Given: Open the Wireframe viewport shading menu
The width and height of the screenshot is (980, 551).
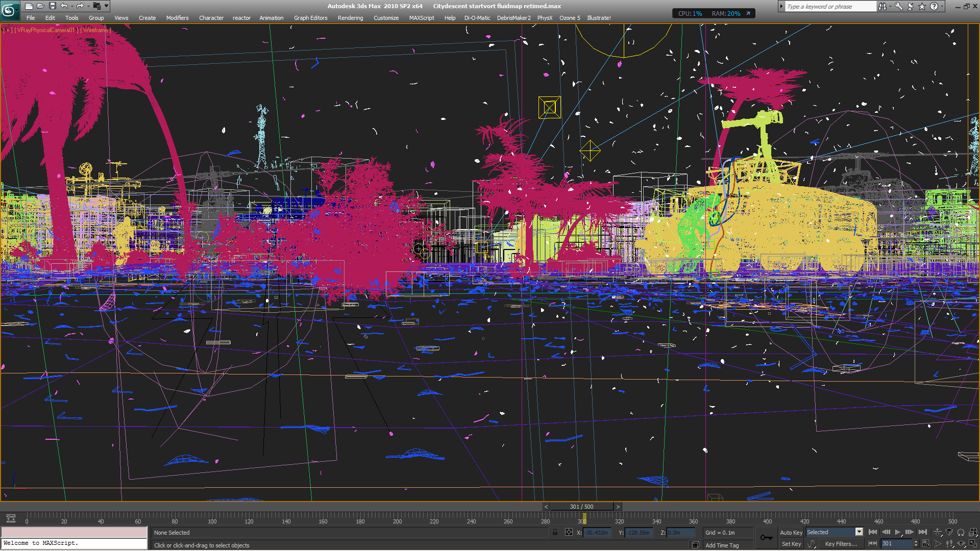Looking at the screenshot, I should [x=96, y=30].
